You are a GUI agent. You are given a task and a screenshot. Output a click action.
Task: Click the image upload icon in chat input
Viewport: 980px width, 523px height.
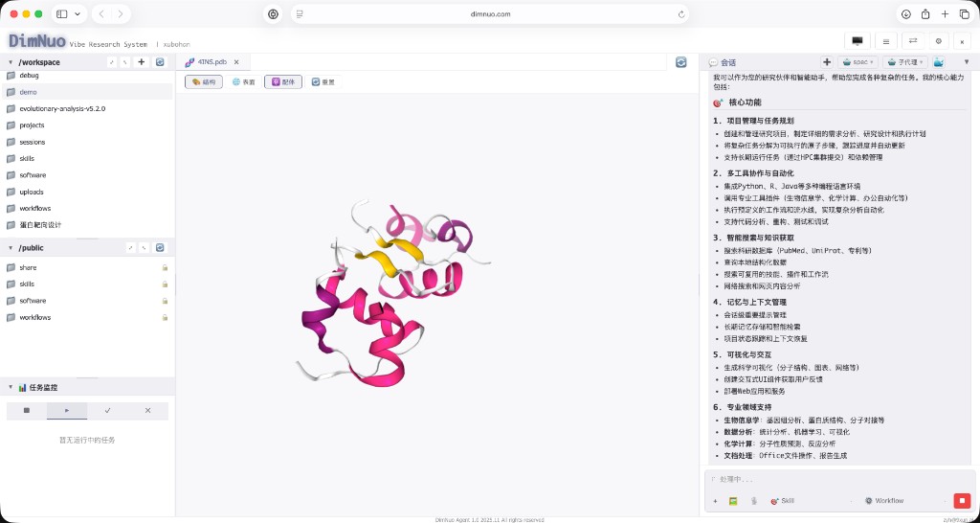(734, 501)
